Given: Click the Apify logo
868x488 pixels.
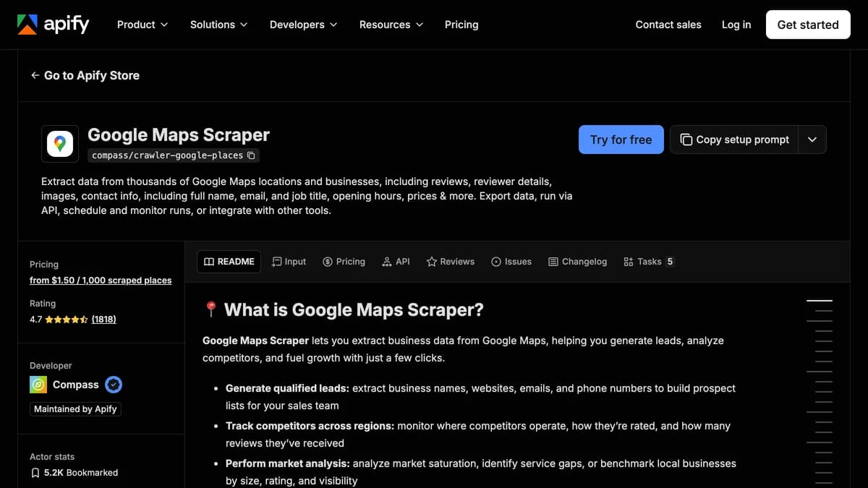Looking at the screenshot, I should click(x=54, y=25).
